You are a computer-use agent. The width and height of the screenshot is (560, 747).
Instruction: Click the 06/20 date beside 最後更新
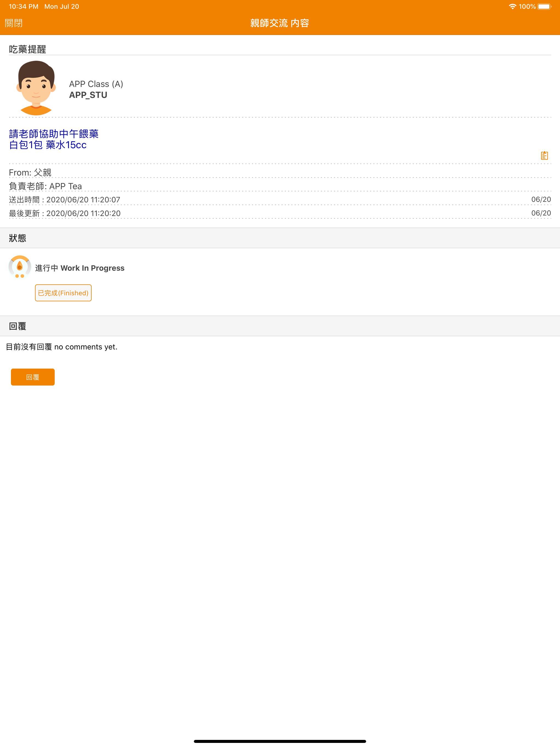pos(541,213)
